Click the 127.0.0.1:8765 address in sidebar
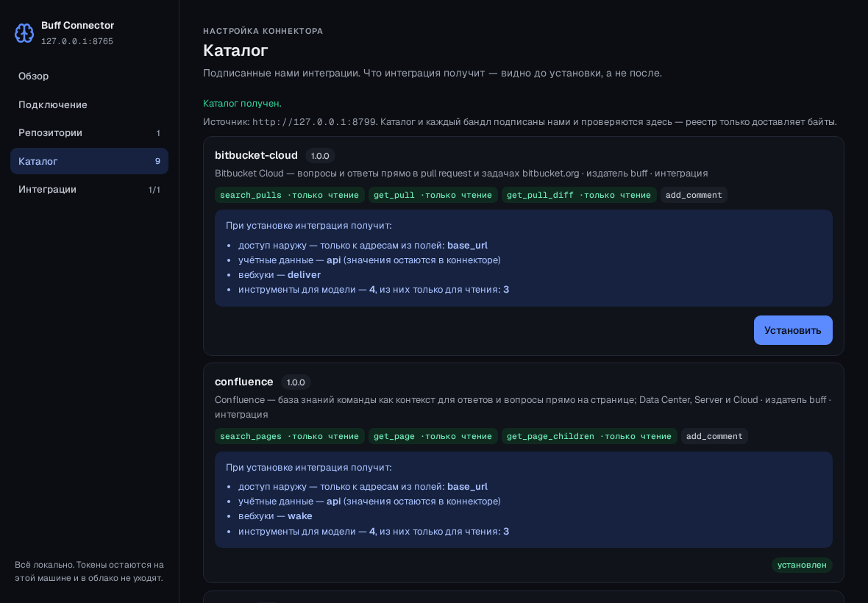Image resolution: width=868 pixels, height=603 pixels. [x=77, y=41]
